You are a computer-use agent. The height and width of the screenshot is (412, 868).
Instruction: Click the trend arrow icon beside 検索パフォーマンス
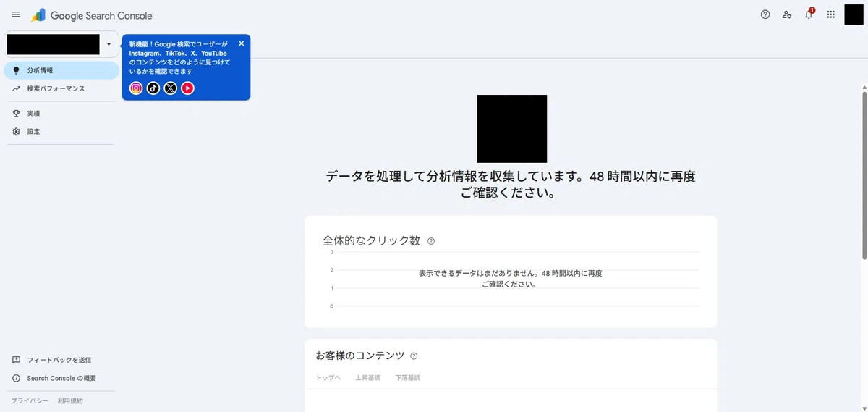(x=16, y=88)
